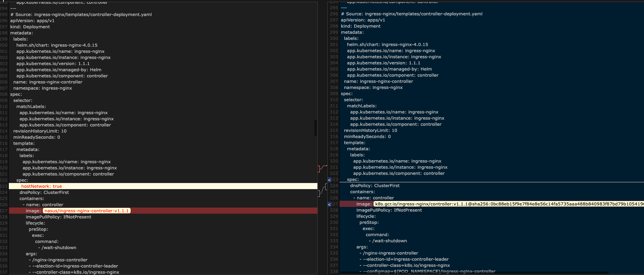The width and height of the screenshot is (644, 275).
Task: Click 'imagePullPolicy: IfNotPresent' in left pane
Action: coord(58,217)
